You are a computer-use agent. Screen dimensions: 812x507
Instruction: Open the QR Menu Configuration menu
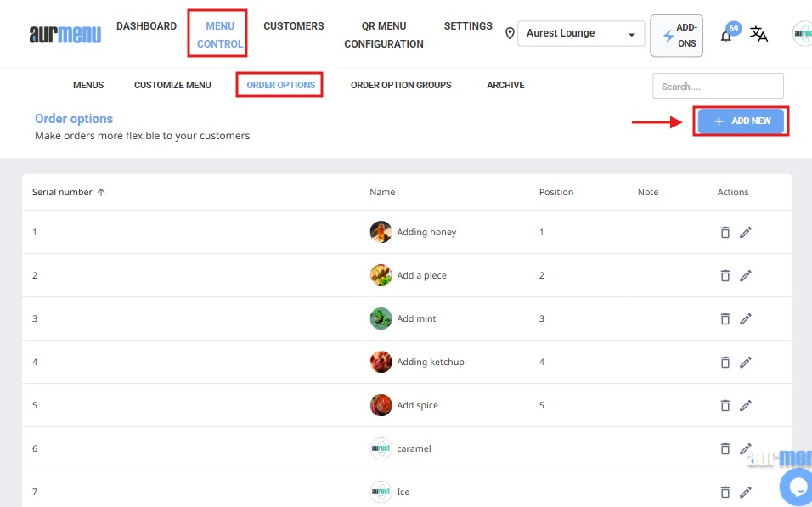(383, 35)
